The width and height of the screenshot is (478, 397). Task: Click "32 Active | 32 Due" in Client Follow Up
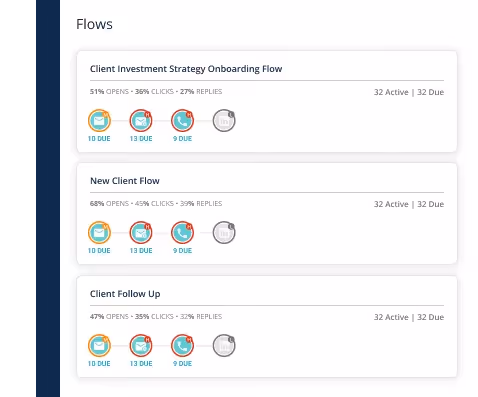point(409,317)
